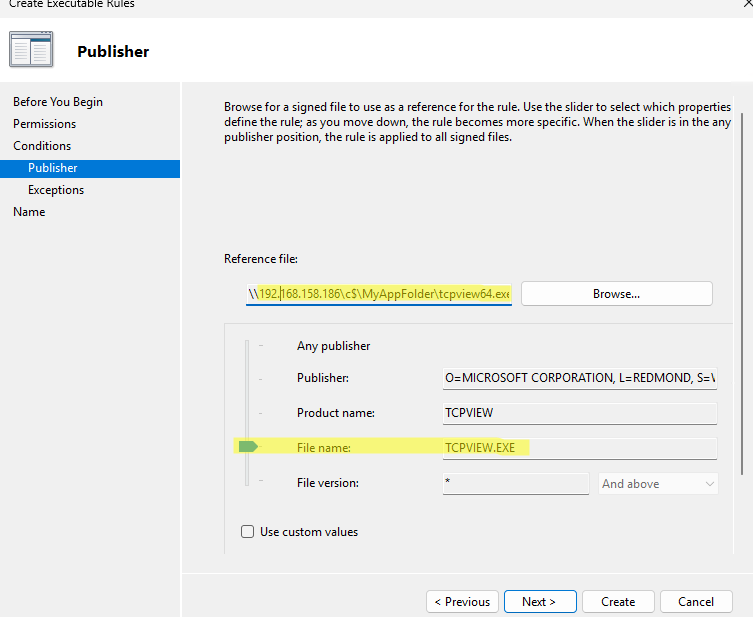
Task: Go back with the < Previous button
Action: coord(462,601)
